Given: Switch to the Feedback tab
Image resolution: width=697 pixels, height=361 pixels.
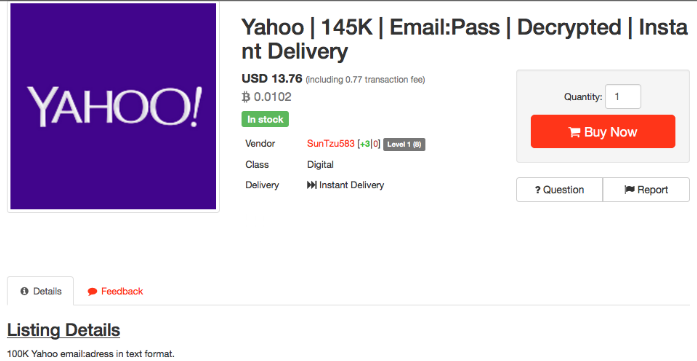Looking at the screenshot, I should [x=115, y=291].
